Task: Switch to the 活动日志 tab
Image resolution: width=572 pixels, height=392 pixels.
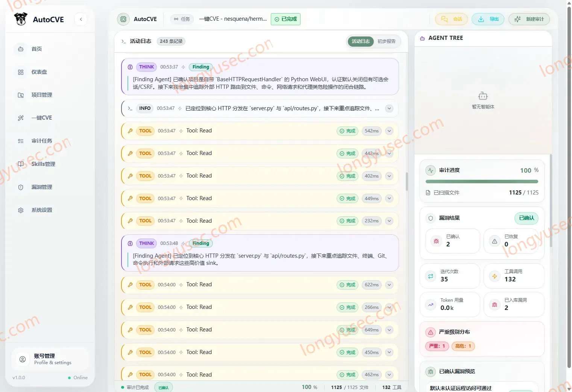Action: coord(361,41)
